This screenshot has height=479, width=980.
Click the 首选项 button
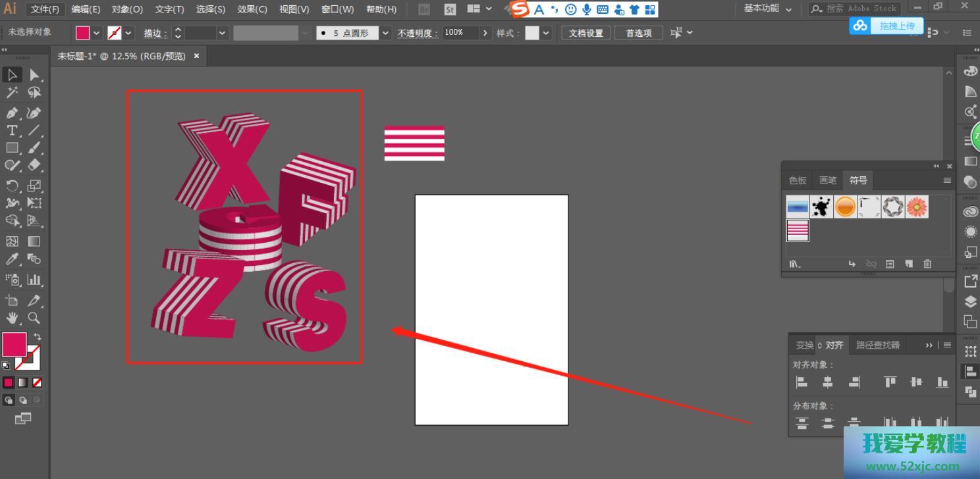[x=638, y=33]
